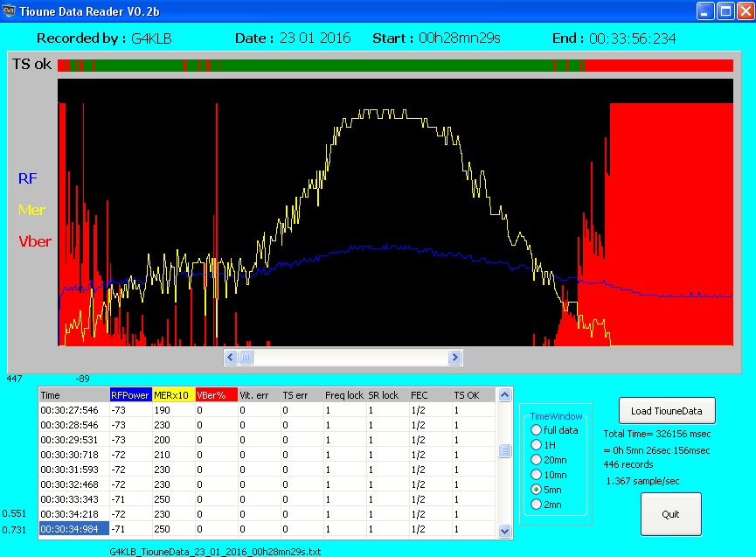The height and width of the screenshot is (557, 756).
Task: Click the file name G4KLB_TiouneData text
Action: click(x=215, y=551)
